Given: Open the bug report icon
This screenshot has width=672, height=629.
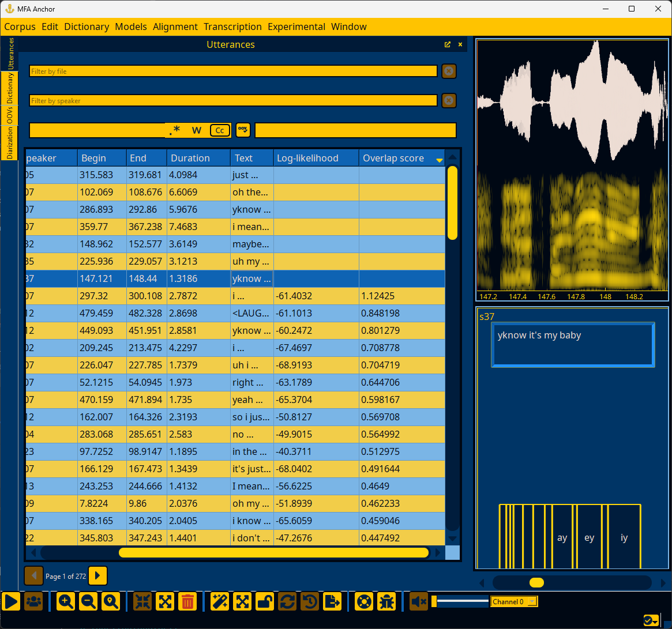Looking at the screenshot, I should point(387,602).
